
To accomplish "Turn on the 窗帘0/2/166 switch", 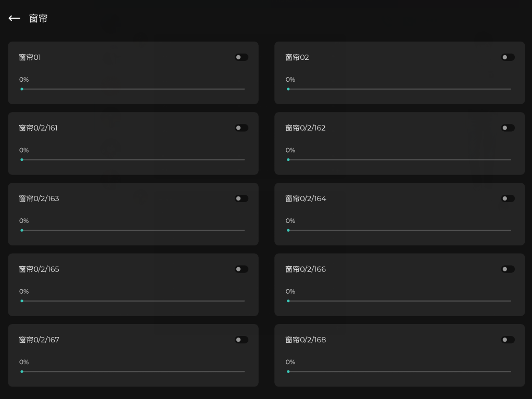I will 508,269.
